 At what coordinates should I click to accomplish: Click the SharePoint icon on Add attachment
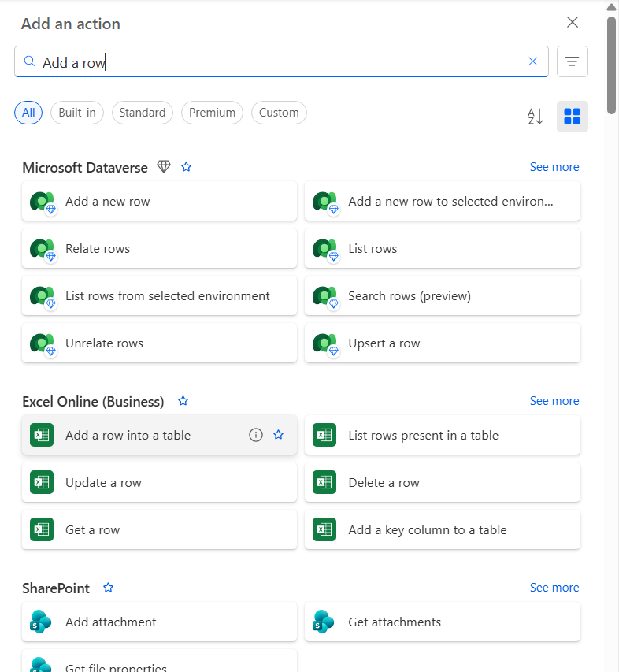click(x=41, y=622)
